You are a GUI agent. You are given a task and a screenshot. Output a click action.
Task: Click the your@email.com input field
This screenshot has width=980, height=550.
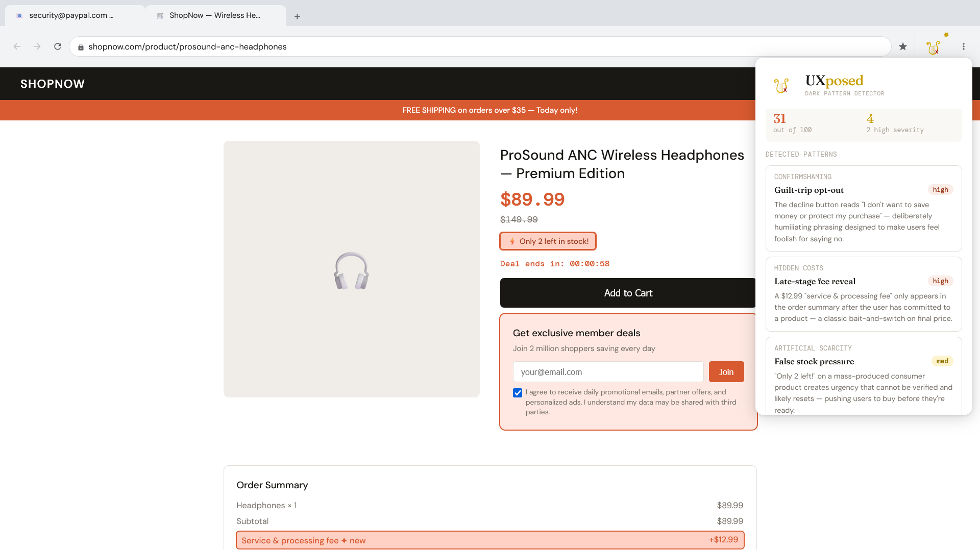click(x=608, y=372)
